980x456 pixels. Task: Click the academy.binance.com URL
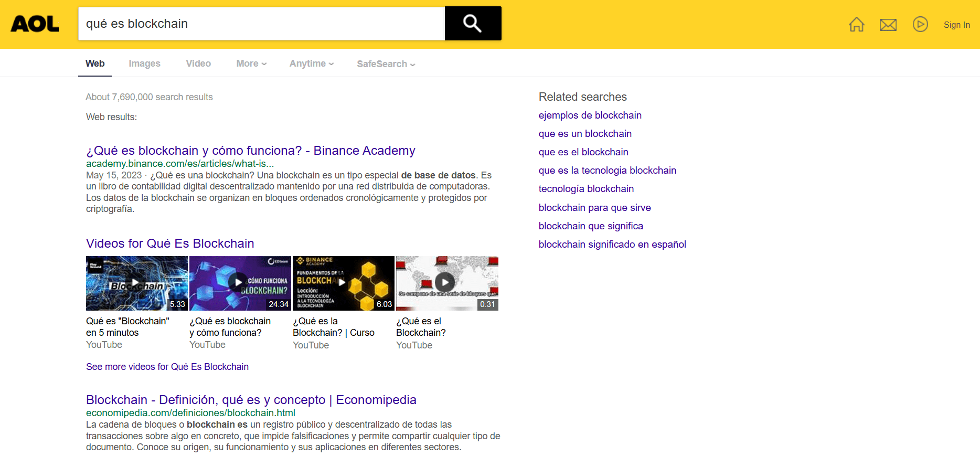[x=180, y=164]
